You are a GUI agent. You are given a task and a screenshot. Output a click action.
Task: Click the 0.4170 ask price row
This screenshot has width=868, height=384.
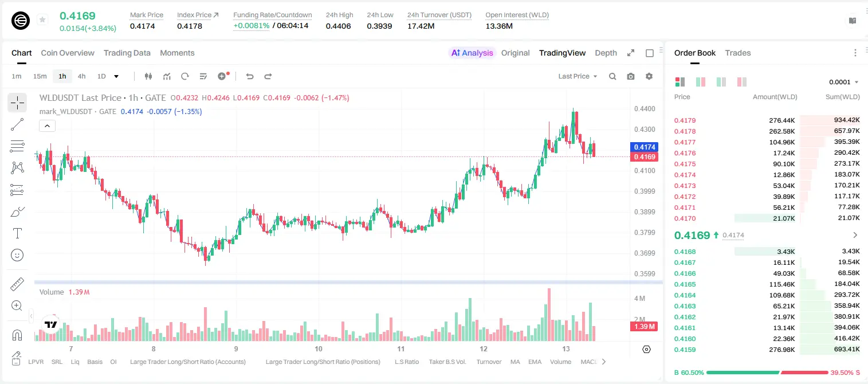click(767, 218)
